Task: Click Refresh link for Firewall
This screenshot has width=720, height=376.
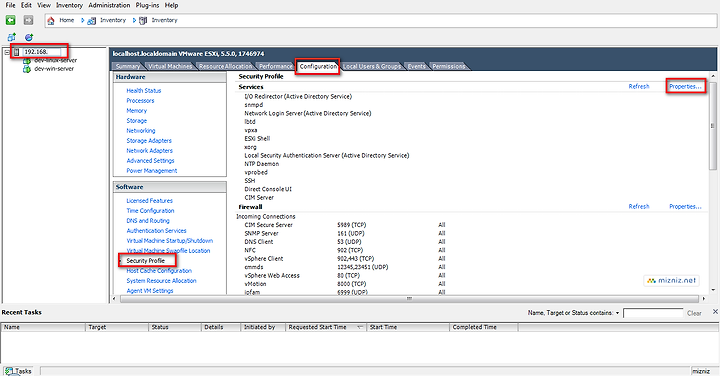Action: pos(639,207)
